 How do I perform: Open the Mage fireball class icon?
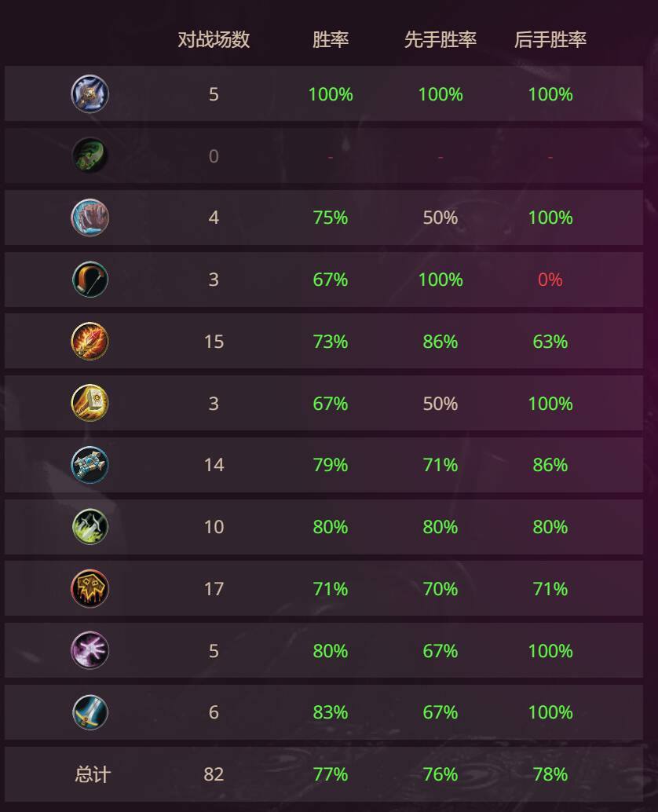click(90, 342)
